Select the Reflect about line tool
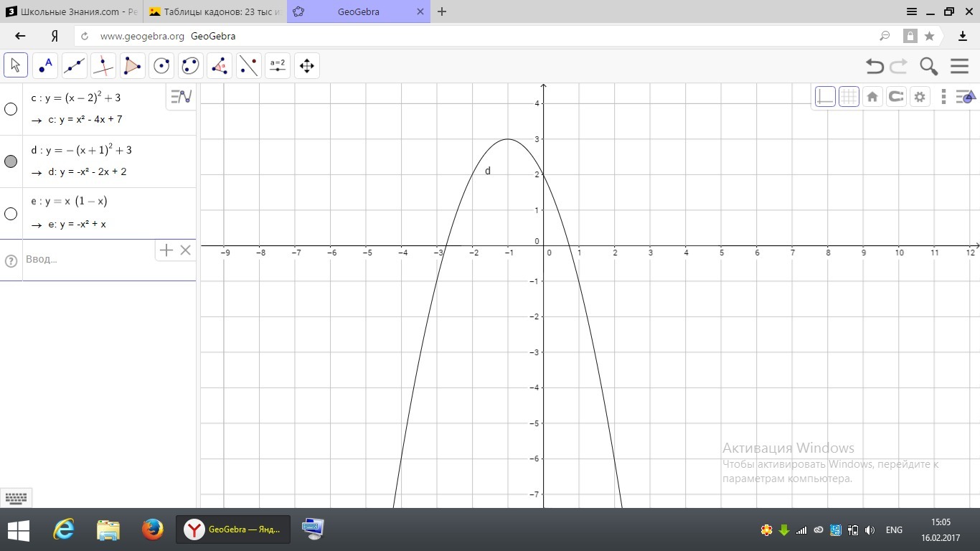 point(248,66)
